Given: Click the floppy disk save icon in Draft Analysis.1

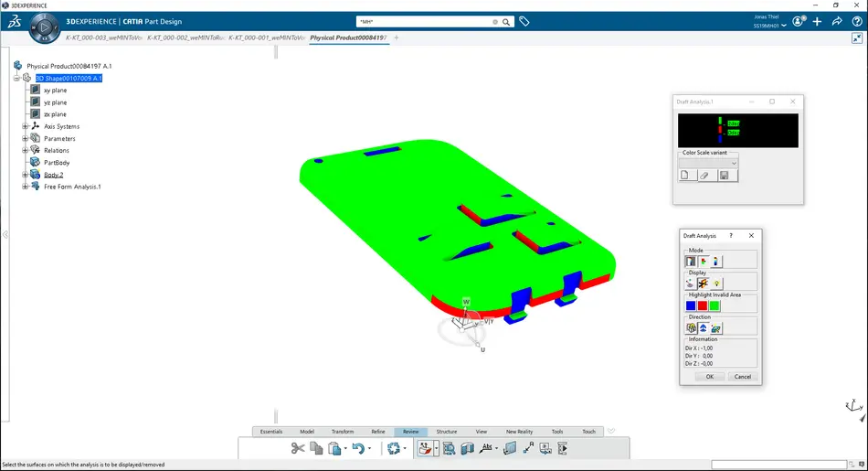Looking at the screenshot, I should pos(724,176).
